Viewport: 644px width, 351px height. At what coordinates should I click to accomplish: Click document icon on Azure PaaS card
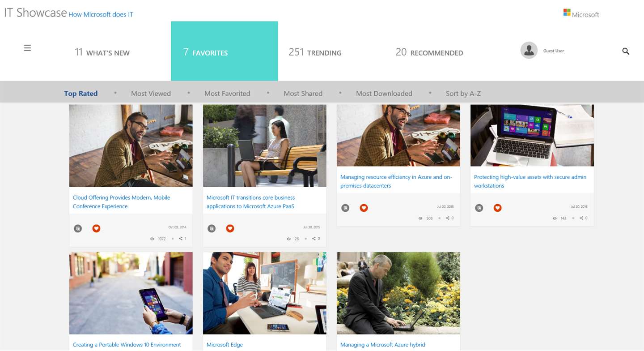pos(212,228)
